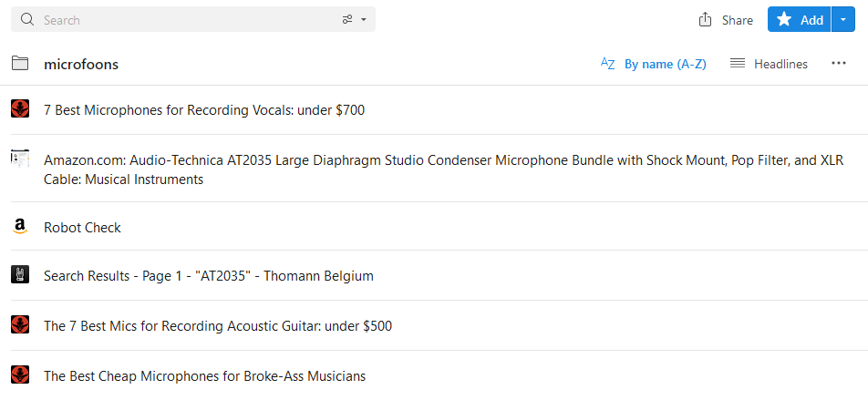Open The 7 Best Mics for Acoustic Guitar
Viewport: 868px width, 400px height.
(218, 326)
